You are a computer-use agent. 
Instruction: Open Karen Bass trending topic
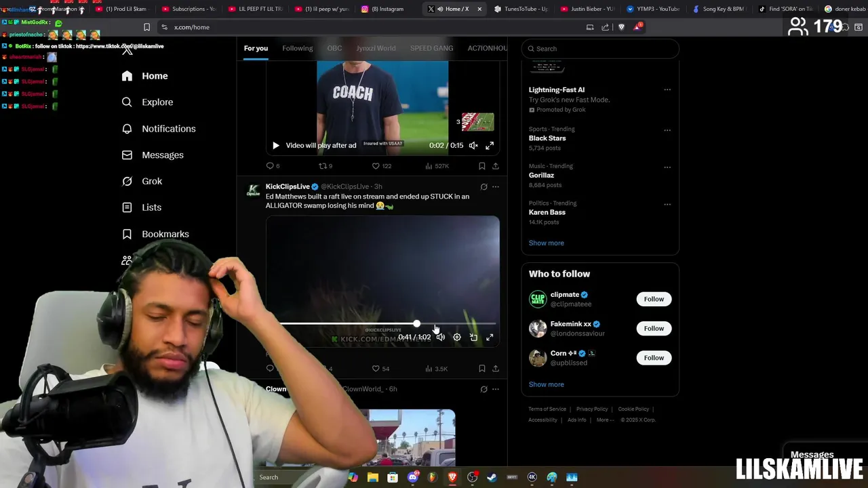pyautogui.click(x=547, y=212)
